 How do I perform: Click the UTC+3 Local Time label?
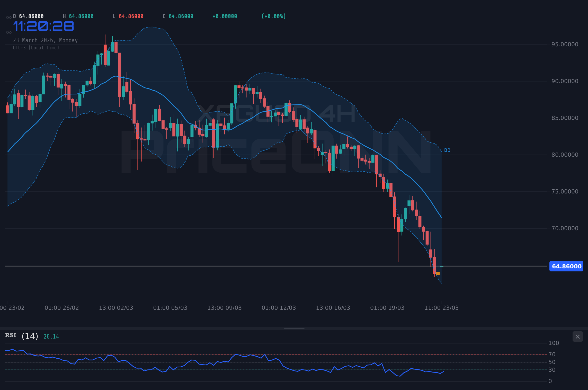(36, 48)
